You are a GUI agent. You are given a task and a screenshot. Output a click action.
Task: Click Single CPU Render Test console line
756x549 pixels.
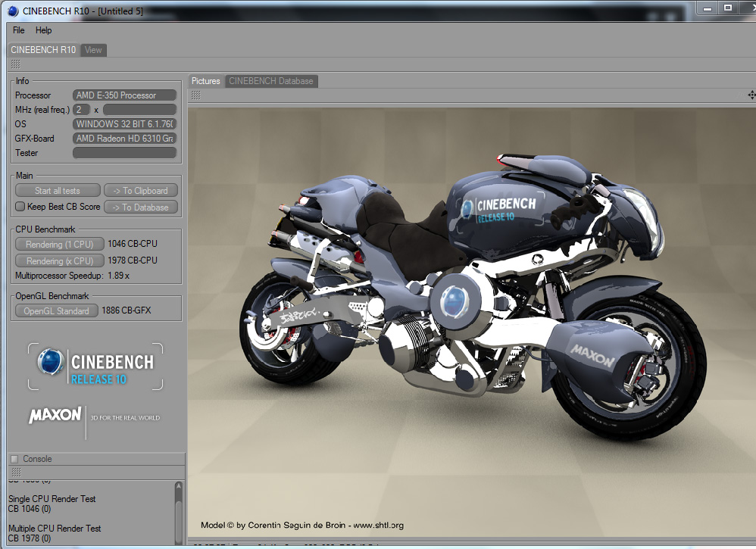52,499
